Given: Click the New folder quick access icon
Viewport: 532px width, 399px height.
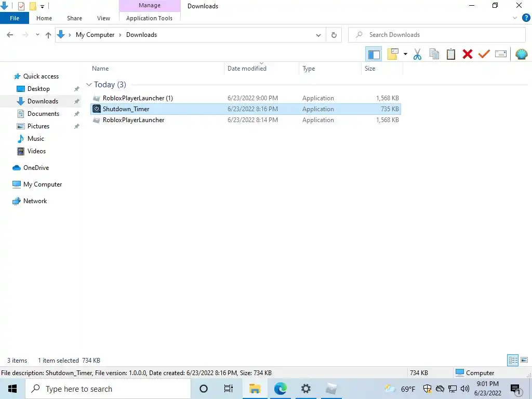Looking at the screenshot, I should [x=33, y=6].
